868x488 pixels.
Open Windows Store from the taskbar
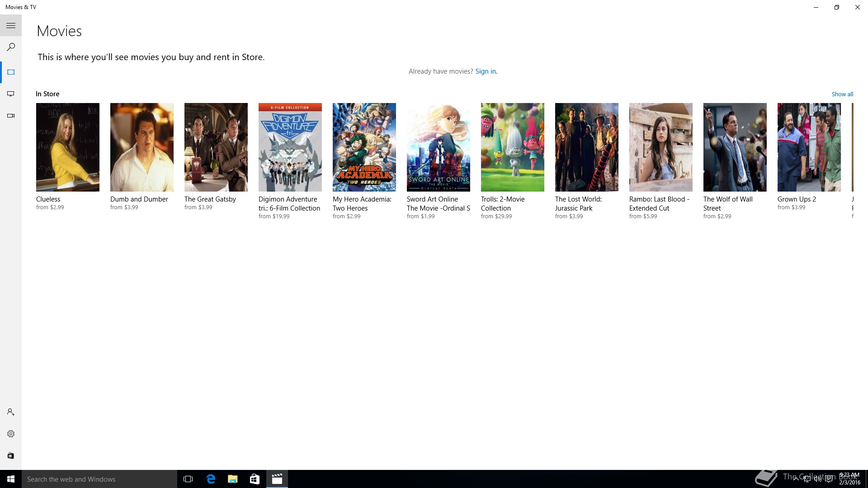255,479
